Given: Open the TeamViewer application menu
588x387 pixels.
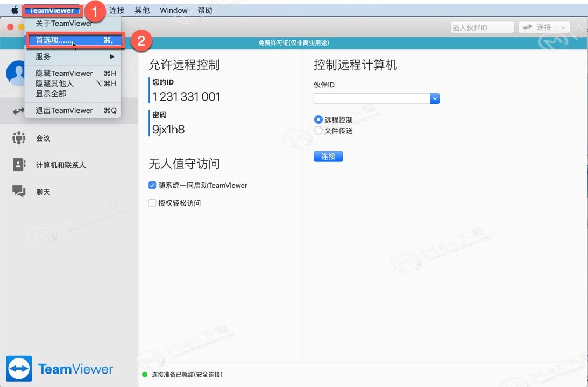Looking at the screenshot, I should pos(52,11).
